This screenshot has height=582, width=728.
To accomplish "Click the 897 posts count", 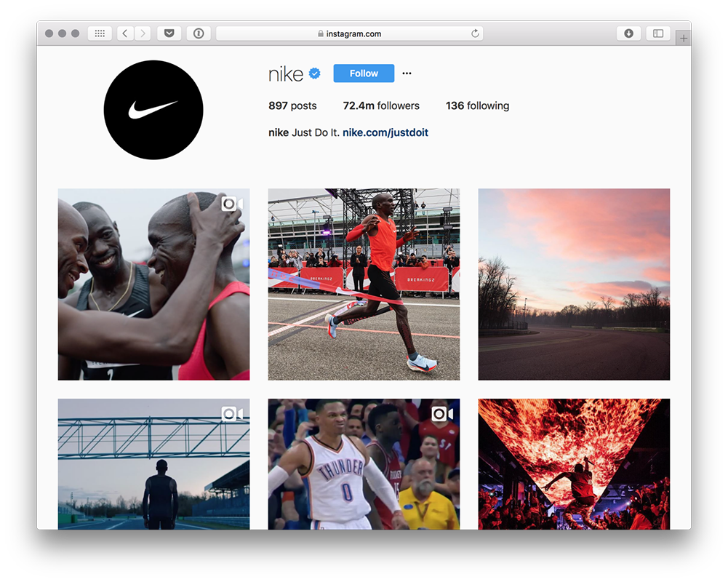I will click(292, 106).
